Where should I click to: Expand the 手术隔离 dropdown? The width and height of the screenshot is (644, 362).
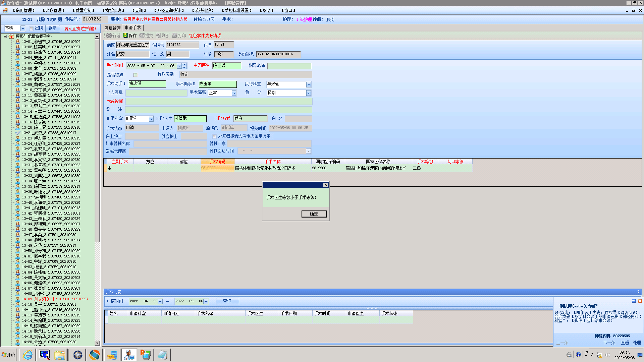coord(234,93)
